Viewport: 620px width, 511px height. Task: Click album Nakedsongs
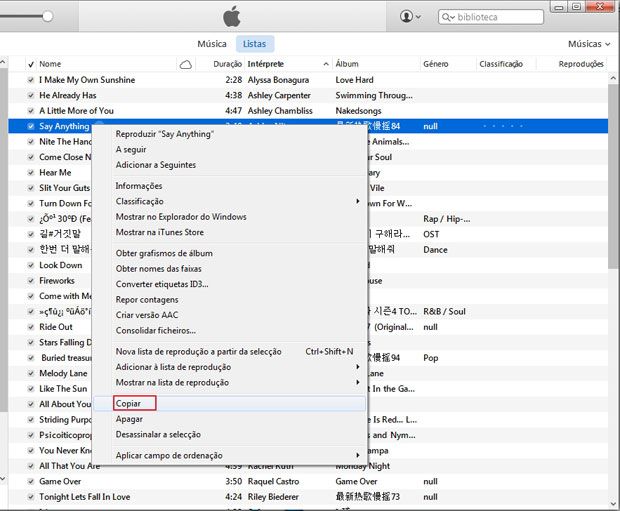359,111
